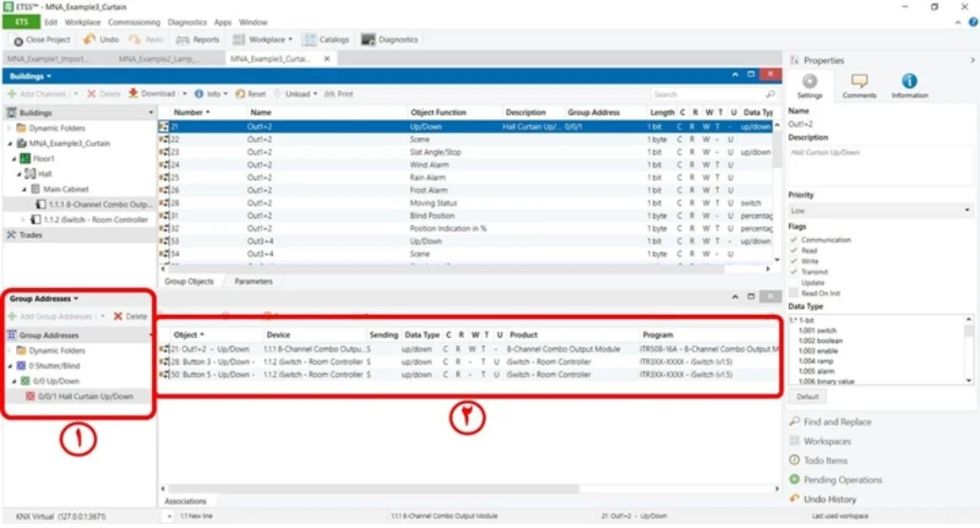980x528 pixels.
Task: Open the Pending Operations panel icon
Action: click(794, 479)
